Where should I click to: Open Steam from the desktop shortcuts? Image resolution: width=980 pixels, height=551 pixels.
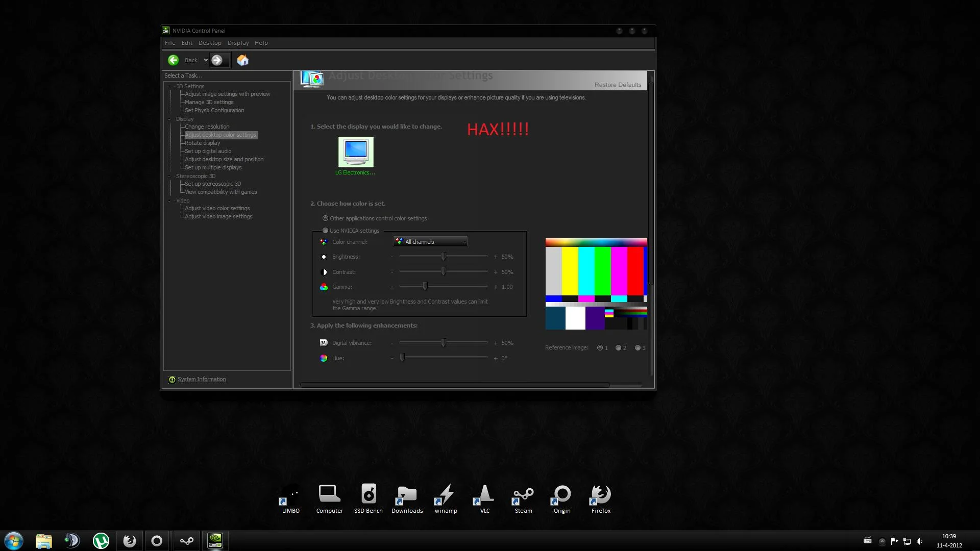point(523,498)
